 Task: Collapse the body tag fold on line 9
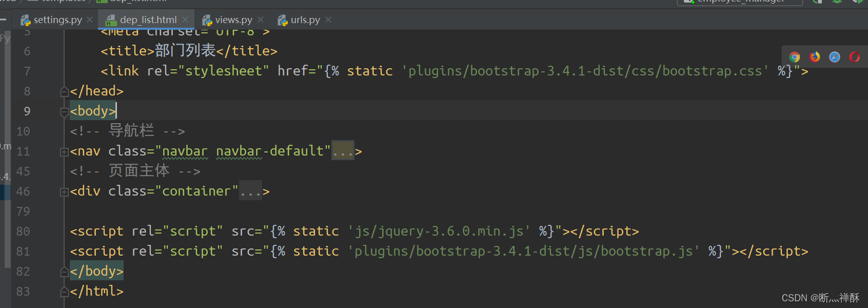(x=64, y=112)
